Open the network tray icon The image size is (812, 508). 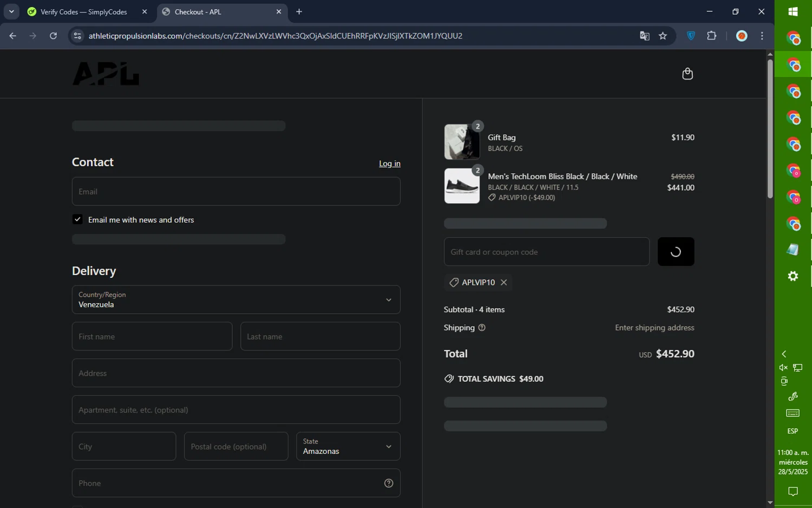coord(798,368)
